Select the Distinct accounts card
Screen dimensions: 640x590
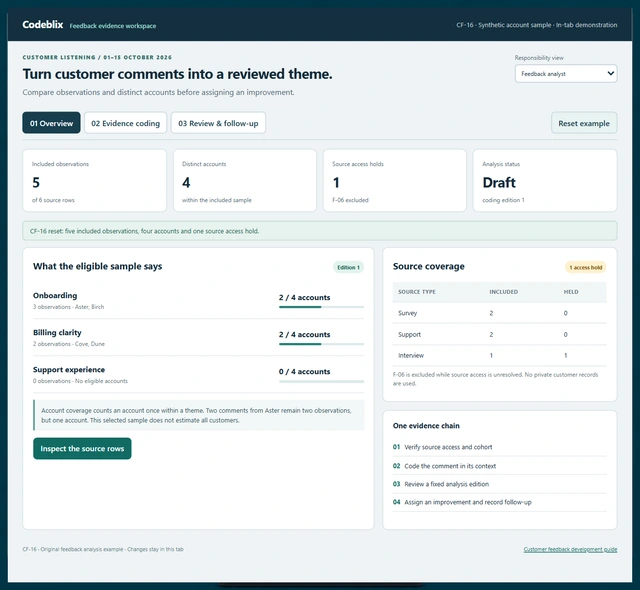point(244,180)
